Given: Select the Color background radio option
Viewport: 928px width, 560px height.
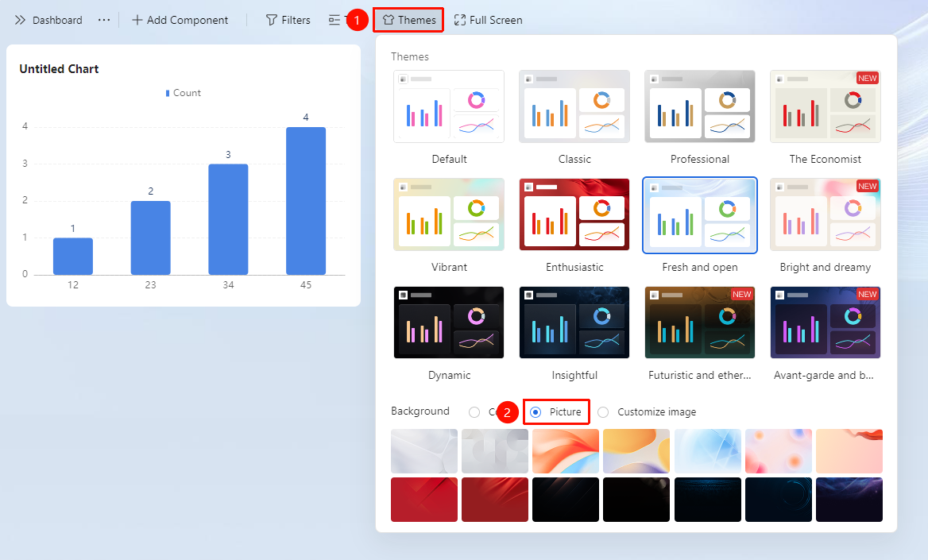Looking at the screenshot, I should click(x=474, y=412).
